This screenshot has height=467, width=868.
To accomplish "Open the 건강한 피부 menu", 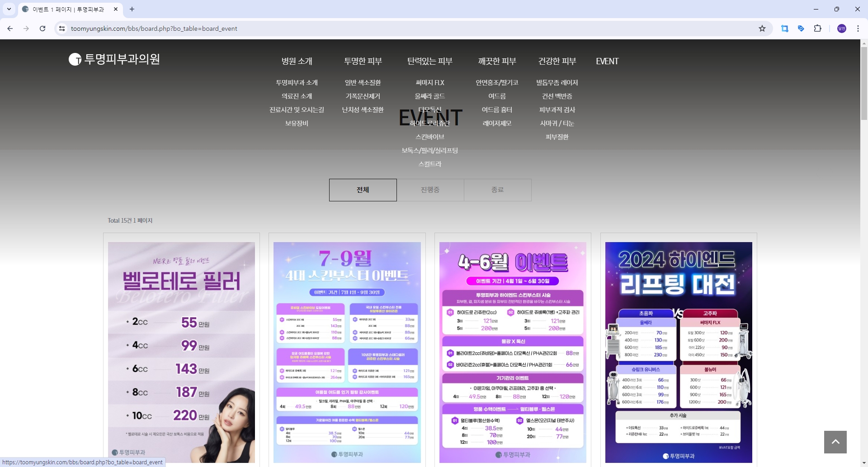I will pyautogui.click(x=557, y=61).
